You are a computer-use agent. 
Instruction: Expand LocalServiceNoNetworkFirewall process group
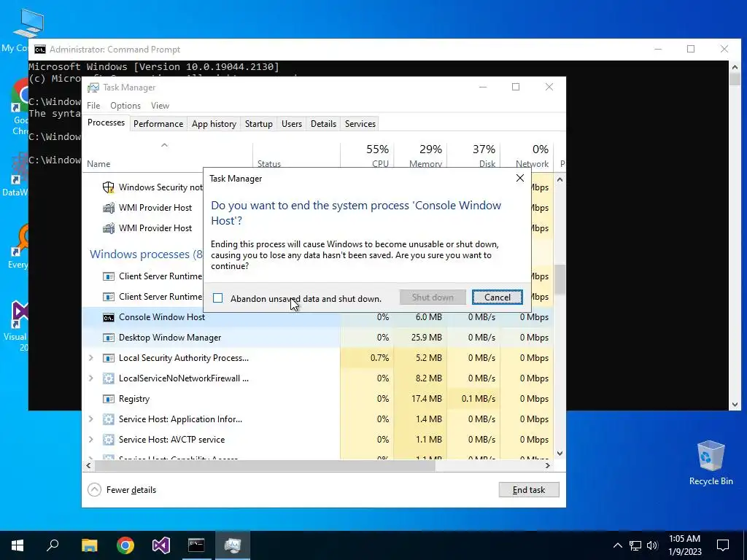pyautogui.click(x=91, y=378)
